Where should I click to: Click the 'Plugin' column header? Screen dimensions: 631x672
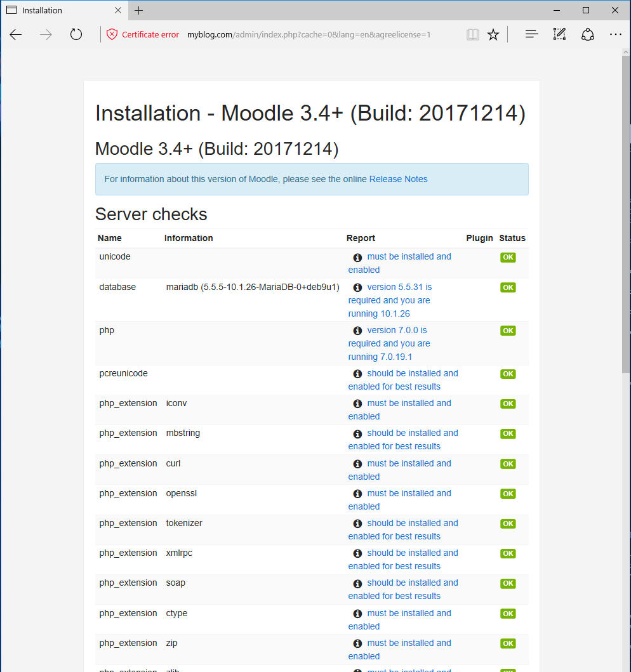coord(479,239)
